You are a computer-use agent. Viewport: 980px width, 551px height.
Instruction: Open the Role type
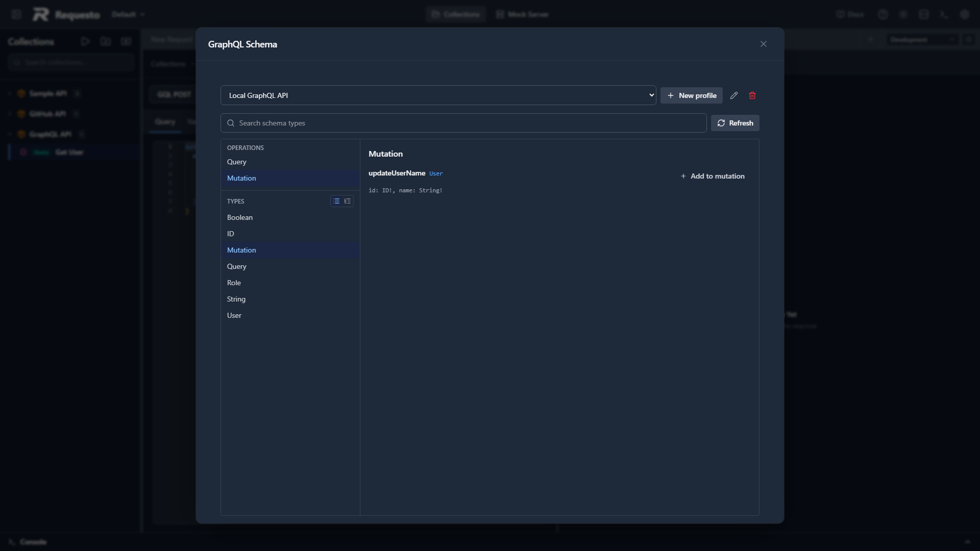click(x=290, y=283)
